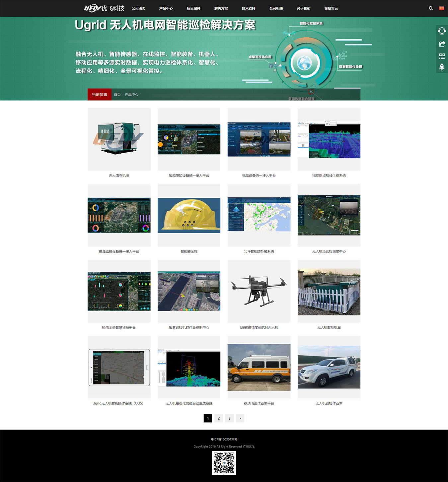Image resolution: width=448 pixels, height=482 pixels.
Task: Open the navigation list icon on right sidebar
Action: point(442,56)
